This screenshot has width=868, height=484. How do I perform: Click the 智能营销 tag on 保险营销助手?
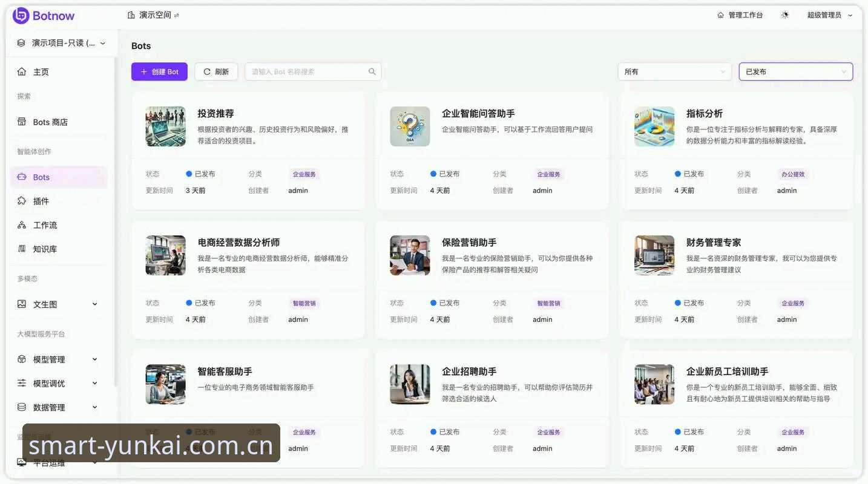(549, 303)
